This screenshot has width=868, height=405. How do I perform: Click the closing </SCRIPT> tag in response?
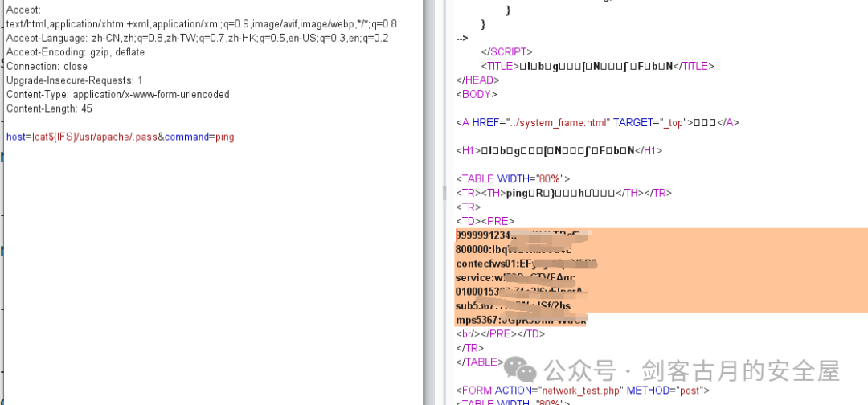pos(506,52)
